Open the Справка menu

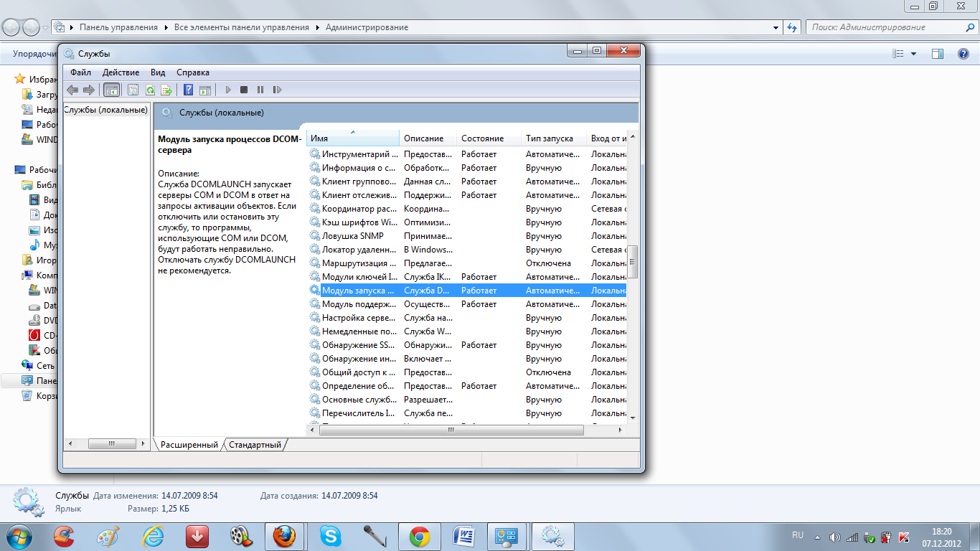pyautogui.click(x=193, y=72)
